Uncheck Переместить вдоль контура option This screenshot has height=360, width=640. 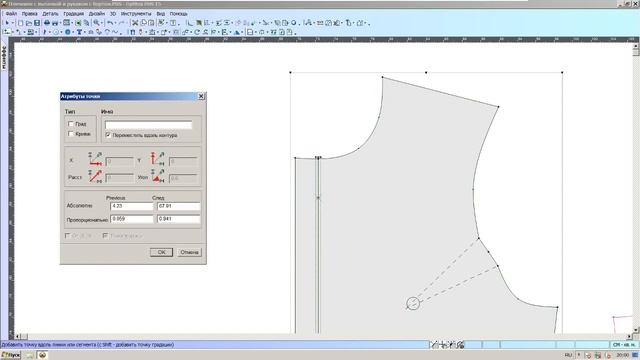pos(108,135)
